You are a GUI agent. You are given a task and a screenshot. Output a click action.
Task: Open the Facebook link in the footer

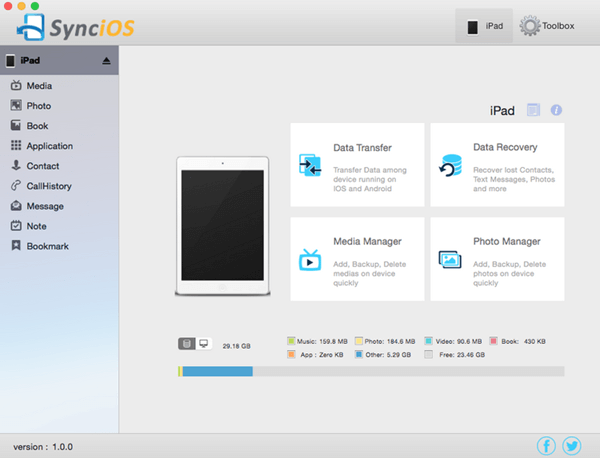point(547,446)
